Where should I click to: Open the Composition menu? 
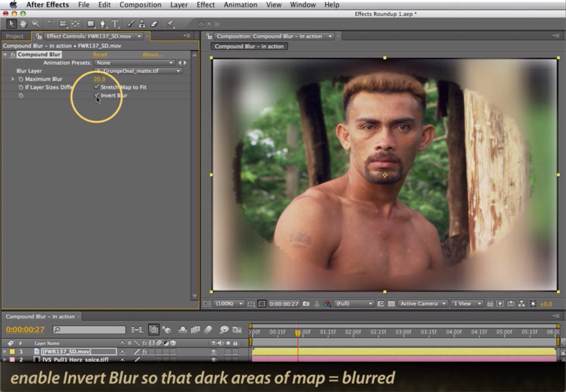click(x=140, y=4)
